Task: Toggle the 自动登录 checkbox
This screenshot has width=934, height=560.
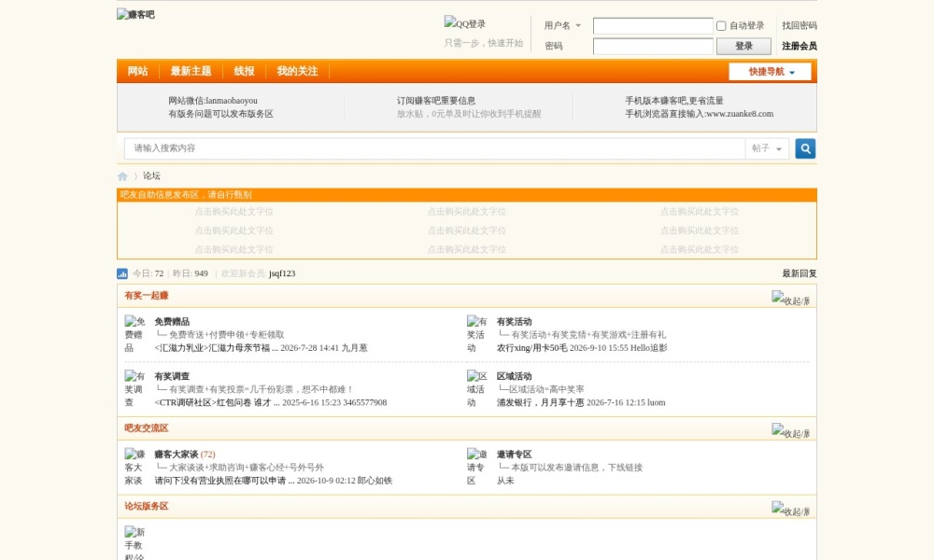Action: pos(721,25)
